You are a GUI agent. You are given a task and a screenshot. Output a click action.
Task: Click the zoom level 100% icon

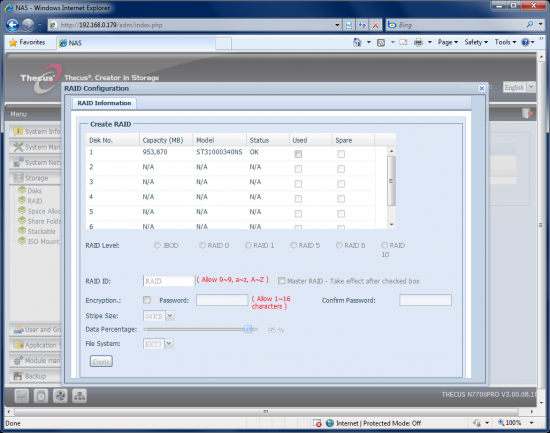point(510,423)
